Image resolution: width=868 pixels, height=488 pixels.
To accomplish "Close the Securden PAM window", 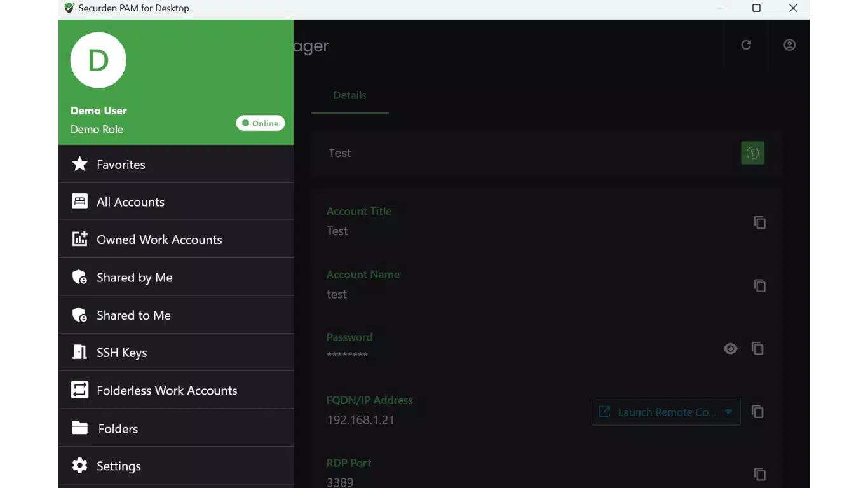I will (x=793, y=8).
